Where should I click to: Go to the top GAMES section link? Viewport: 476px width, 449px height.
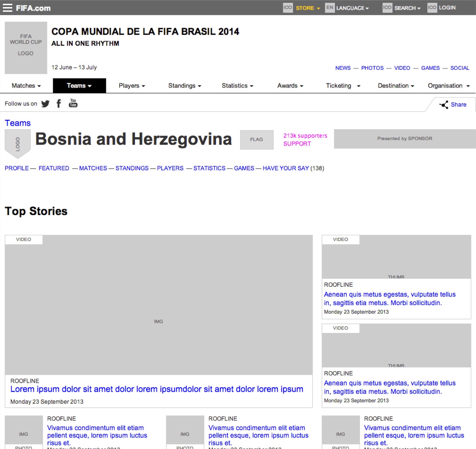click(x=430, y=68)
